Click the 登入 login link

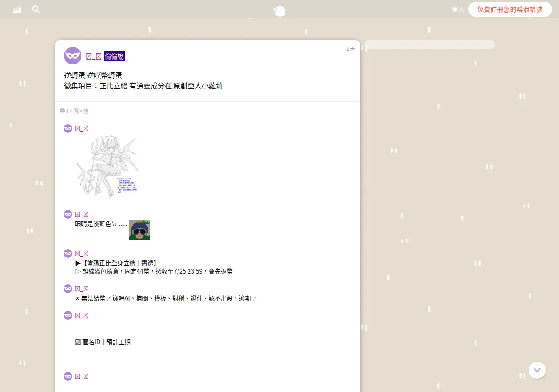tap(458, 9)
